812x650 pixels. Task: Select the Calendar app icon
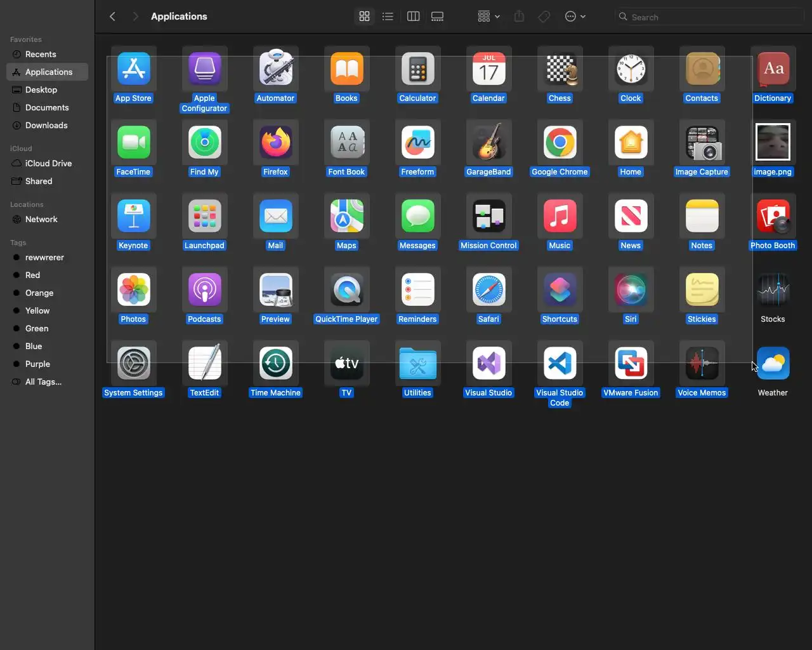coord(488,69)
